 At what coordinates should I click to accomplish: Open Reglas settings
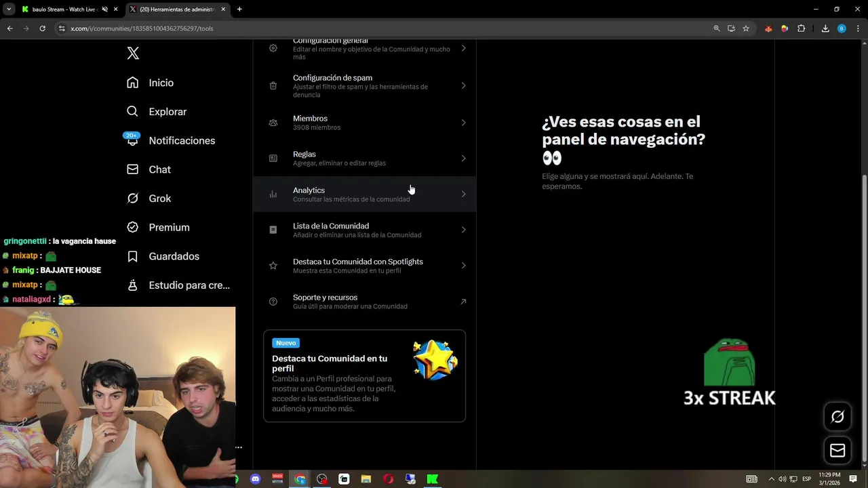point(365,159)
